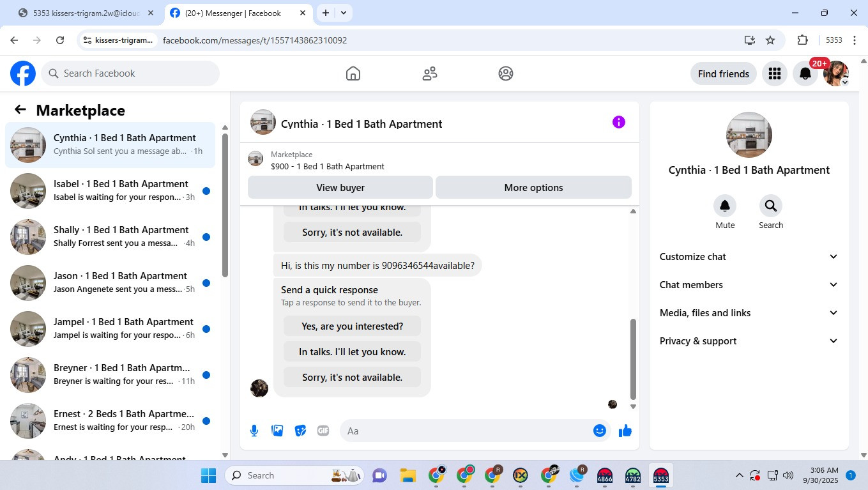The image size is (868, 490).
Task: Open the Groups icon in top navigation
Action: tap(506, 73)
